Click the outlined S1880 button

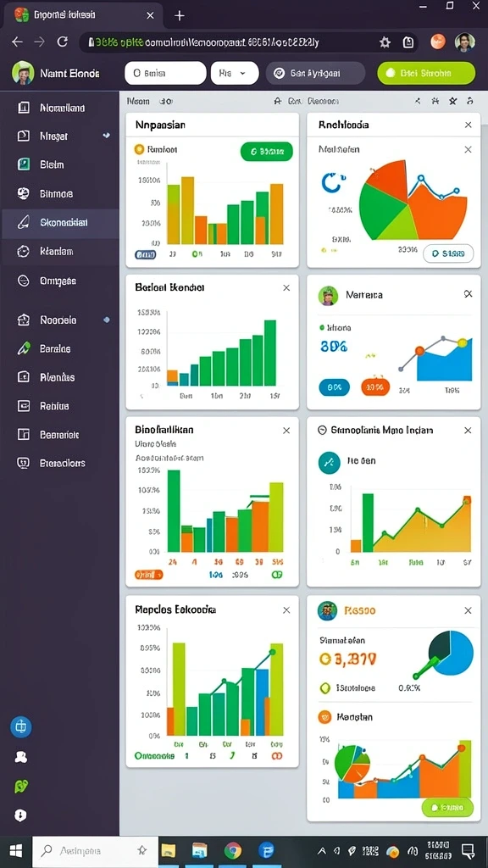(448, 253)
